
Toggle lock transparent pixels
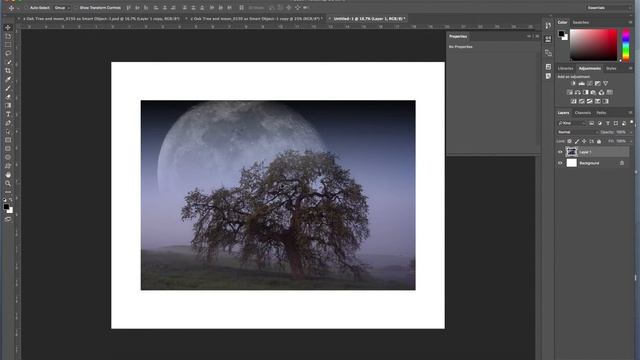(569, 141)
